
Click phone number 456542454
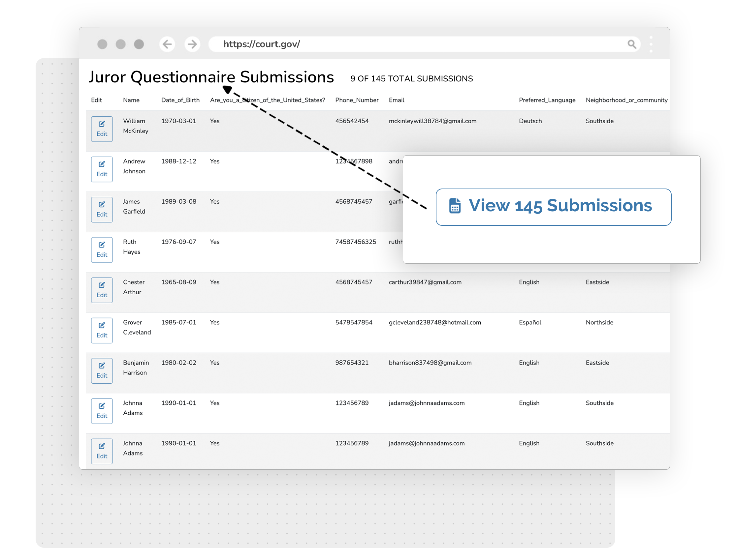tap(352, 121)
